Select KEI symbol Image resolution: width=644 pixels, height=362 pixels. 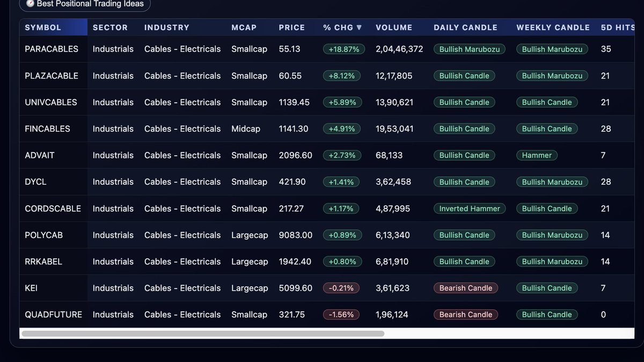(x=31, y=288)
